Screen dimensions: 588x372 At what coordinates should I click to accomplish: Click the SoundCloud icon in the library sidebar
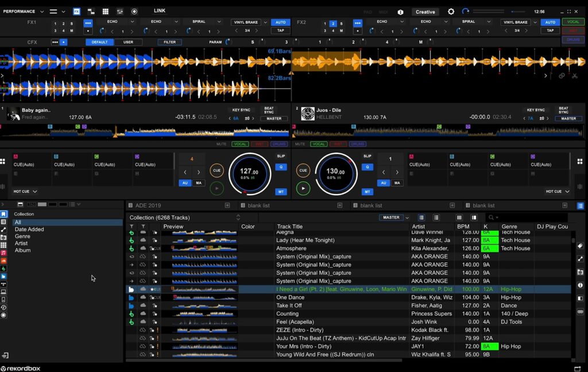3,261
